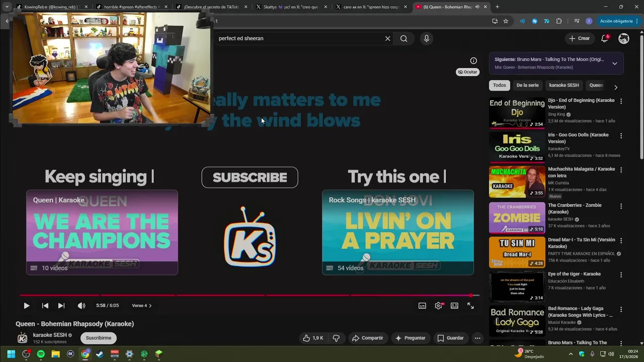Image resolution: width=644 pixels, height=362 pixels.
Task: Open the Chrome media controls icon
Action: pyautogui.click(x=577, y=21)
